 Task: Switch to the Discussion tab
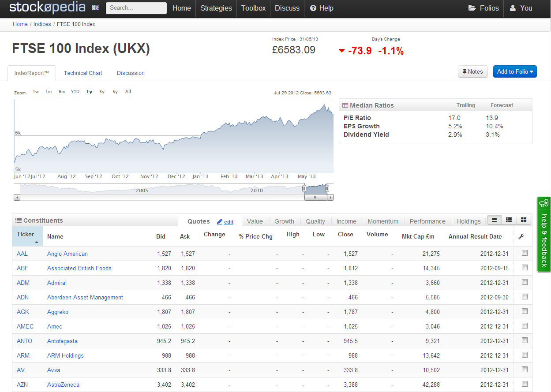coord(131,73)
